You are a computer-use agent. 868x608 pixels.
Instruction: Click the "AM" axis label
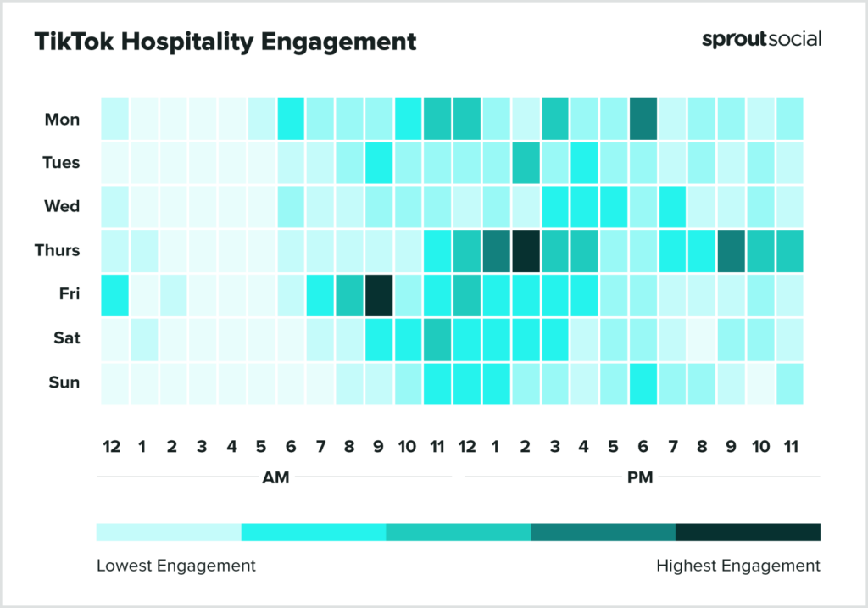pos(275,477)
